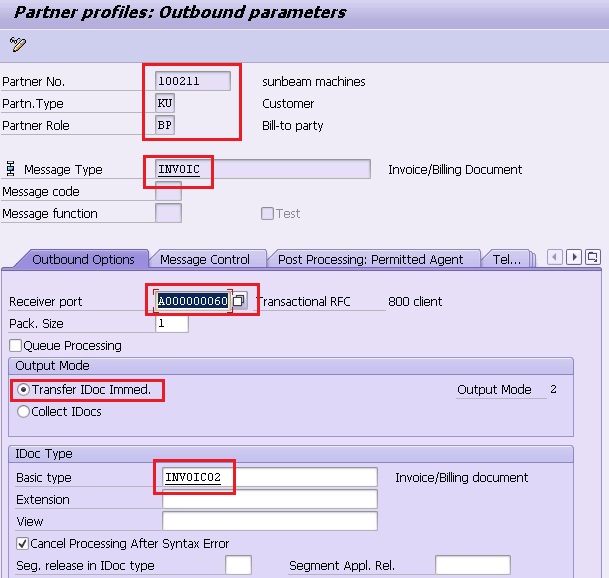This screenshot has height=578, width=609.
Task: Click the icon beside Message Type label
Action: click(x=11, y=170)
